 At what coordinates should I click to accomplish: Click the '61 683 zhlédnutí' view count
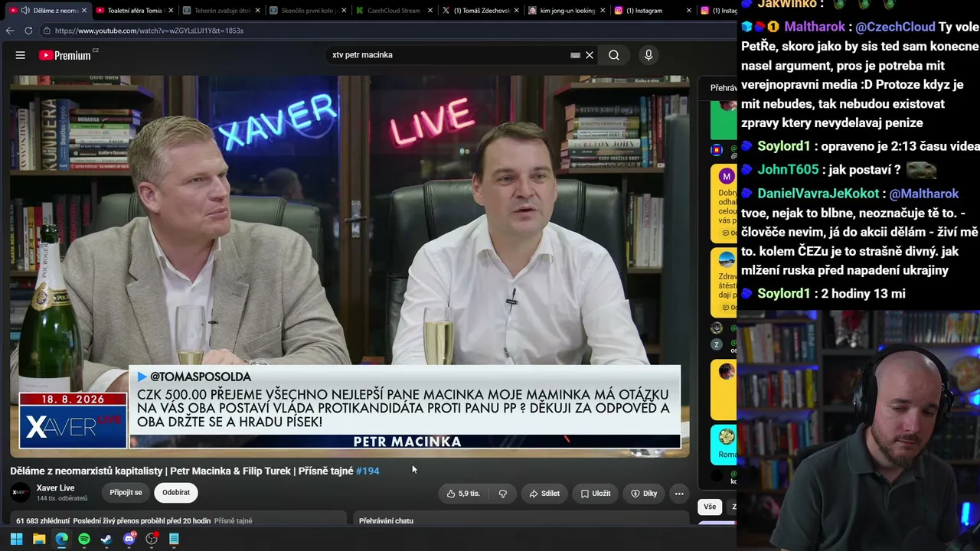(41, 521)
